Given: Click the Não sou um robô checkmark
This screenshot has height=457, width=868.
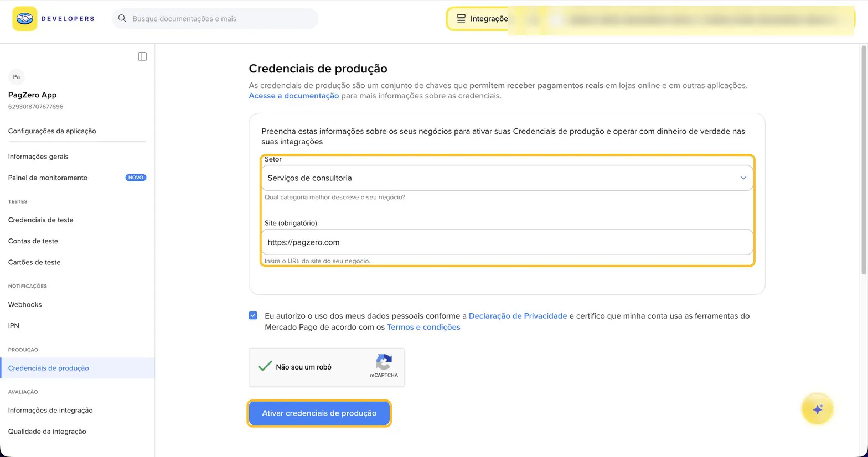Looking at the screenshot, I should point(265,366).
